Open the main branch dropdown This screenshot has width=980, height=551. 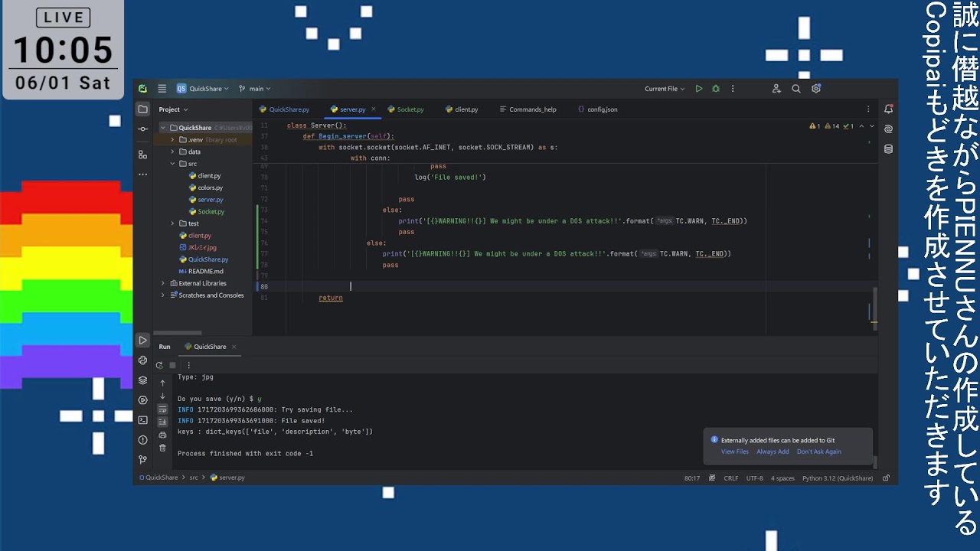(255, 89)
